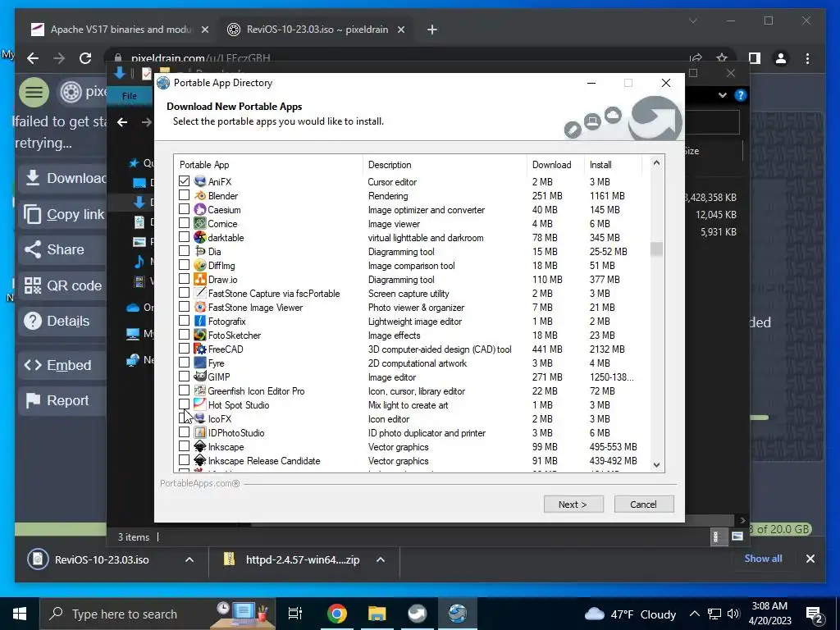The image size is (840, 630).
Task: Open weather widget showing 47°F Cloudy
Action: (x=630, y=614)
